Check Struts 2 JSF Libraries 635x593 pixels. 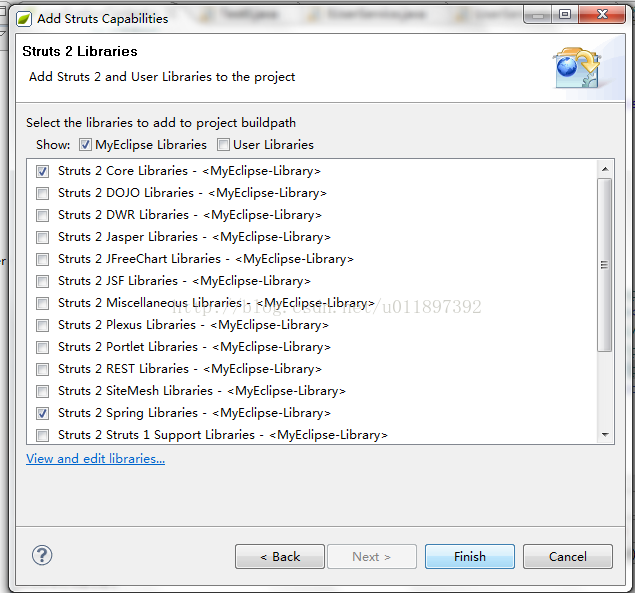pyautogui.click(x=43, y=281)
